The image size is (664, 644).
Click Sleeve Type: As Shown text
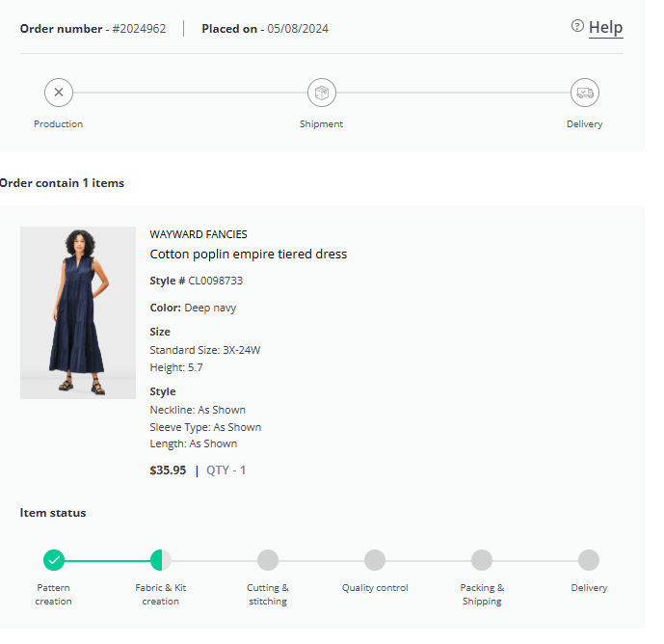pyautogui.click(x=205, y=427)
